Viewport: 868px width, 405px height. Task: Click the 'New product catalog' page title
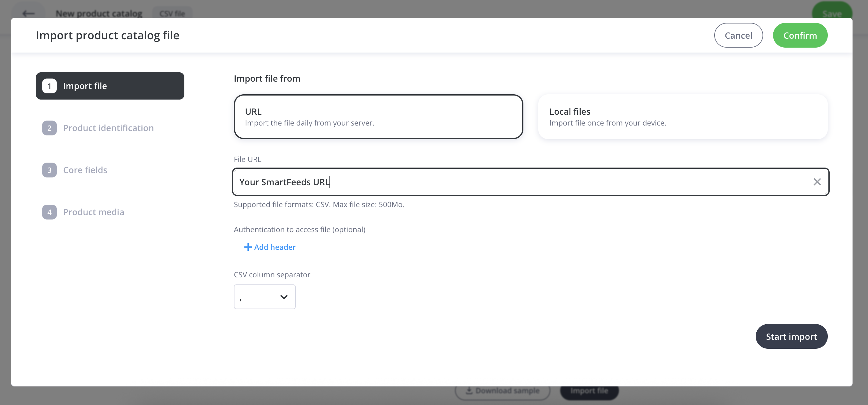click(x=99, y=14)
